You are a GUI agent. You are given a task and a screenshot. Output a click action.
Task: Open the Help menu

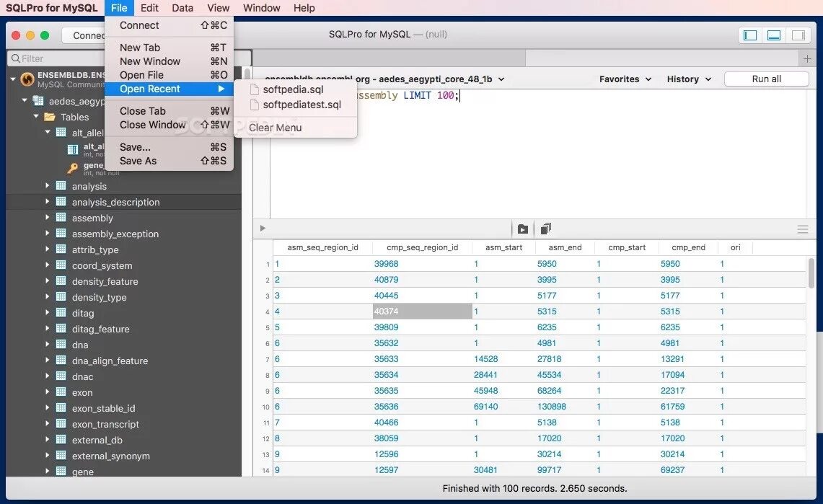(x=304, y=8)
